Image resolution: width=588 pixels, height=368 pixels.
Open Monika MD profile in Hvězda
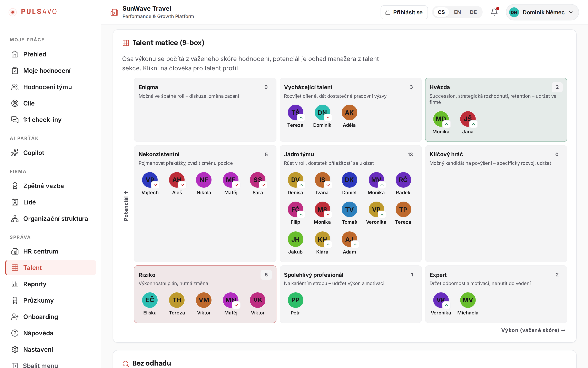click(441, 123)
